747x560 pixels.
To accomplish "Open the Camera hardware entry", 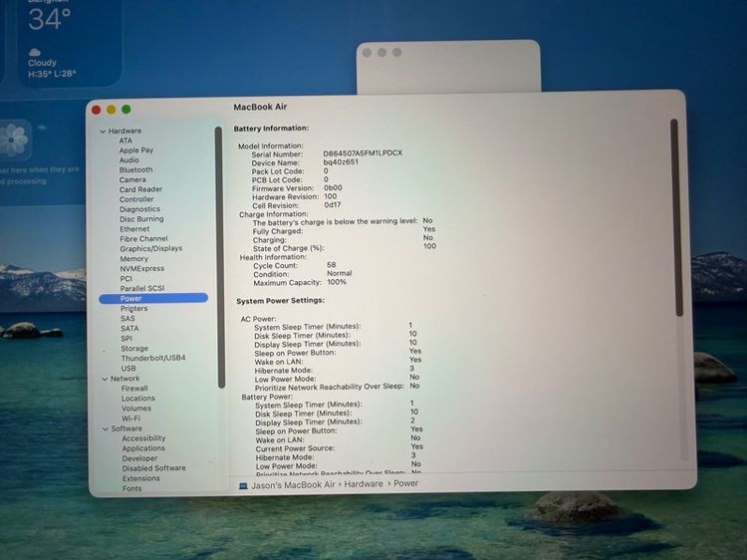I will pos(132,179).
